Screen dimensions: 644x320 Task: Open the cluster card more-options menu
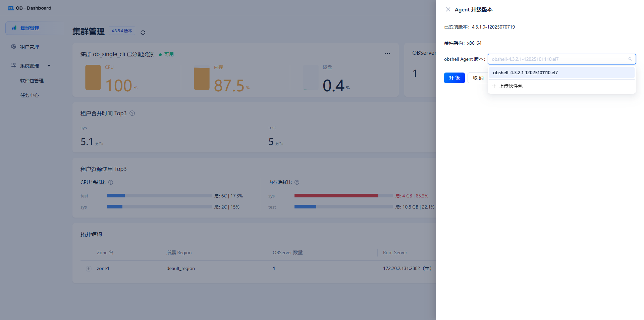(x=387, y=53)
